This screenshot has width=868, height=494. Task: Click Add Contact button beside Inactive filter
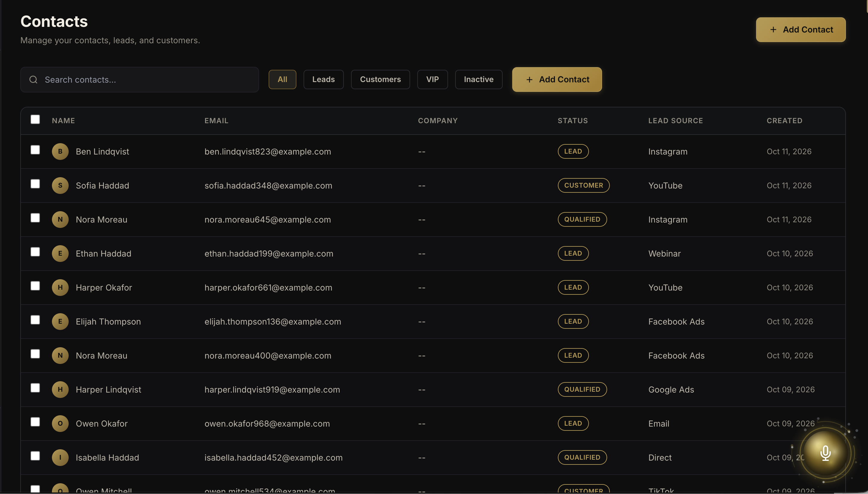557,79
